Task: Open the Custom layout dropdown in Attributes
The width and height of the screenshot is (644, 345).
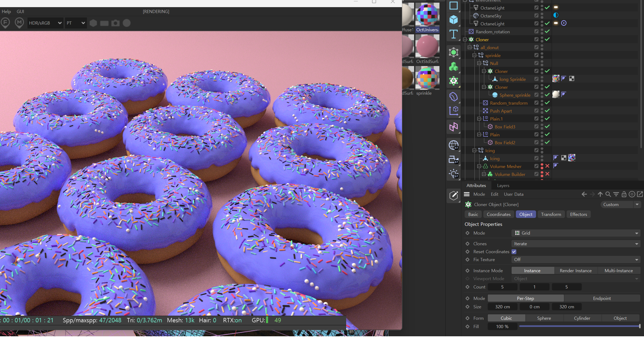Action: click(x=621, y=205)
